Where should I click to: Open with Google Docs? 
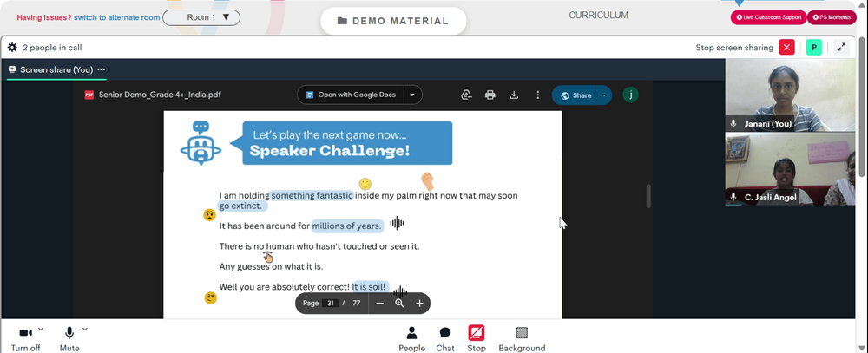(351, 95)
